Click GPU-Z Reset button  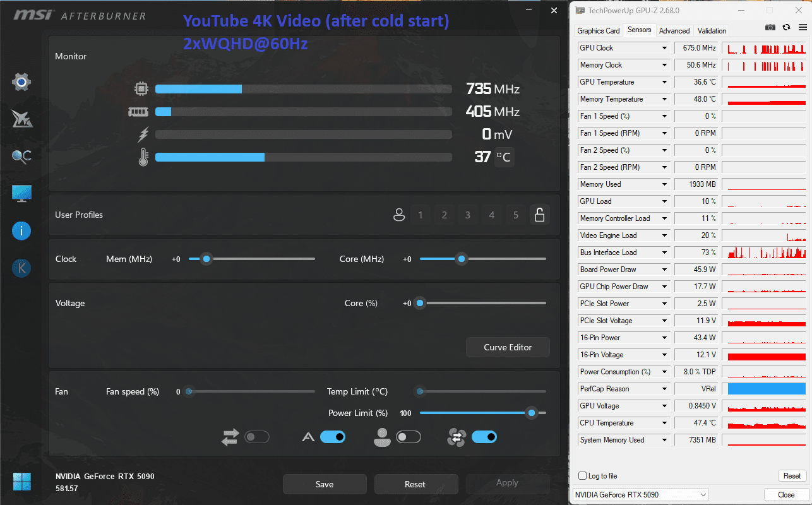[x=792, y=476]
